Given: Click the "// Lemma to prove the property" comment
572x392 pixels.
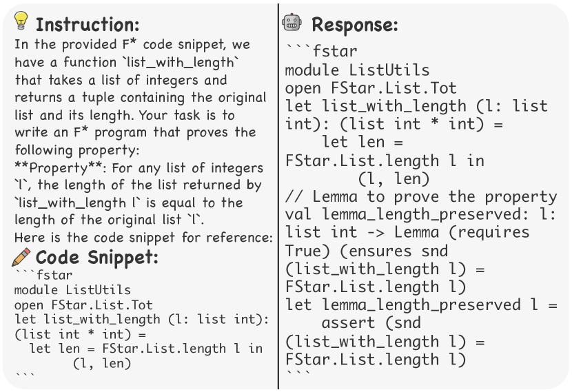Looking at the screenshot, I should click(x=421, y=196).
